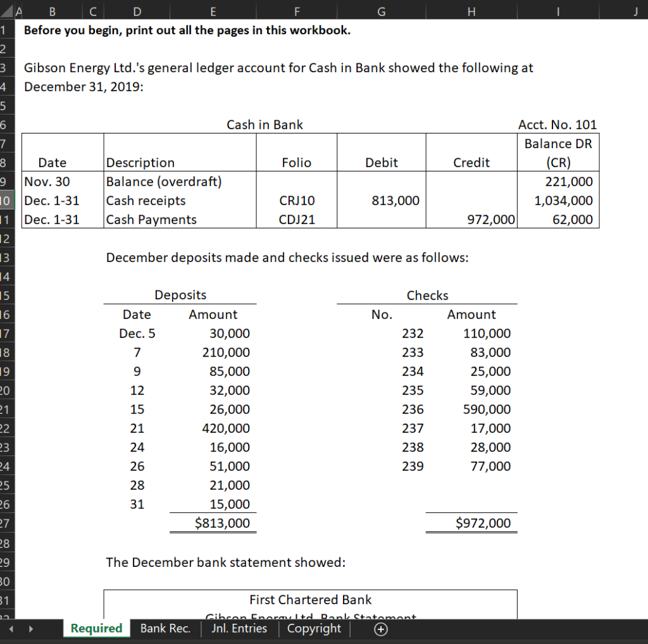The width and height of the screenshot is (648, 644).
Task: Select column D header
Action: tap(137, 11)
